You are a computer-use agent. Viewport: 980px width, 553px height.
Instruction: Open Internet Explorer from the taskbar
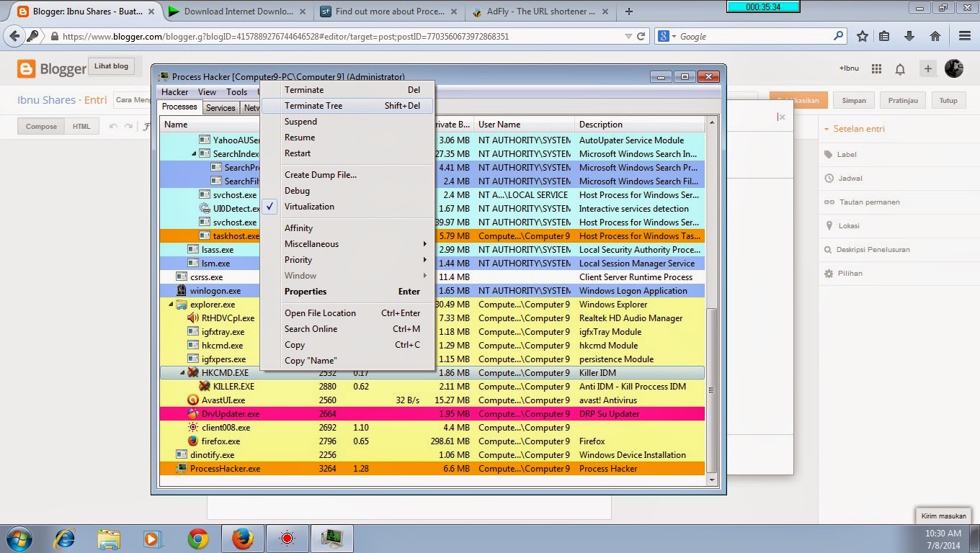[x=65, y=539]
